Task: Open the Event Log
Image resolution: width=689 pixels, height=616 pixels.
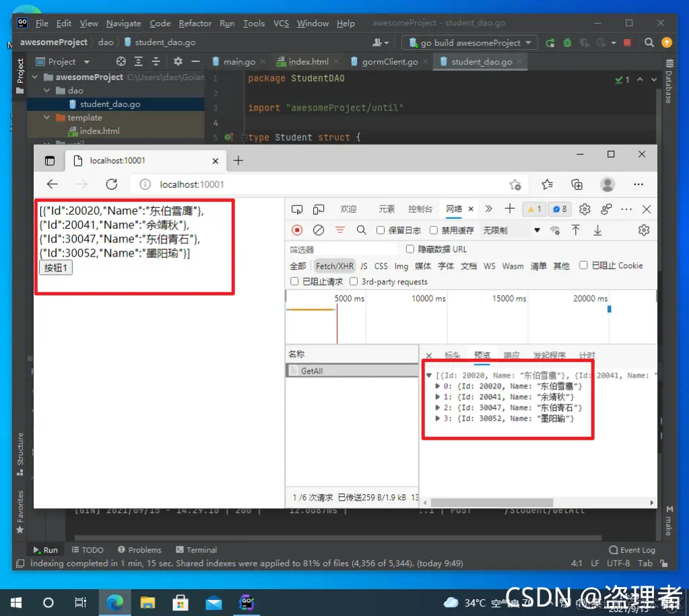Action: (632, 549)
